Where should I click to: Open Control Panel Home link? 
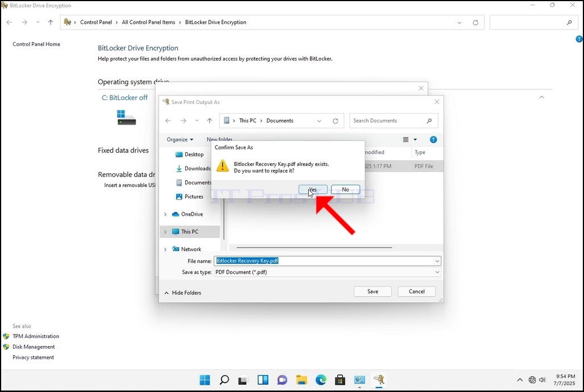pos(36,44)
